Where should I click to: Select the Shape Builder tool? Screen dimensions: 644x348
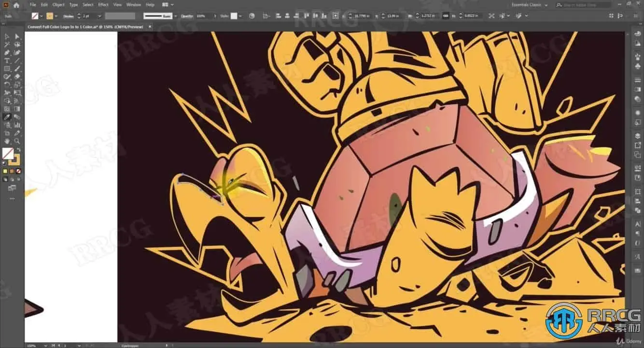click(x=7, y=101)
